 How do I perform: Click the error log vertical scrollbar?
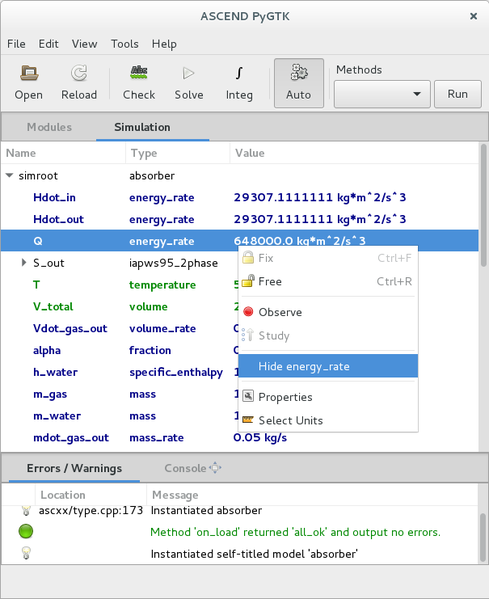(484, 537)
